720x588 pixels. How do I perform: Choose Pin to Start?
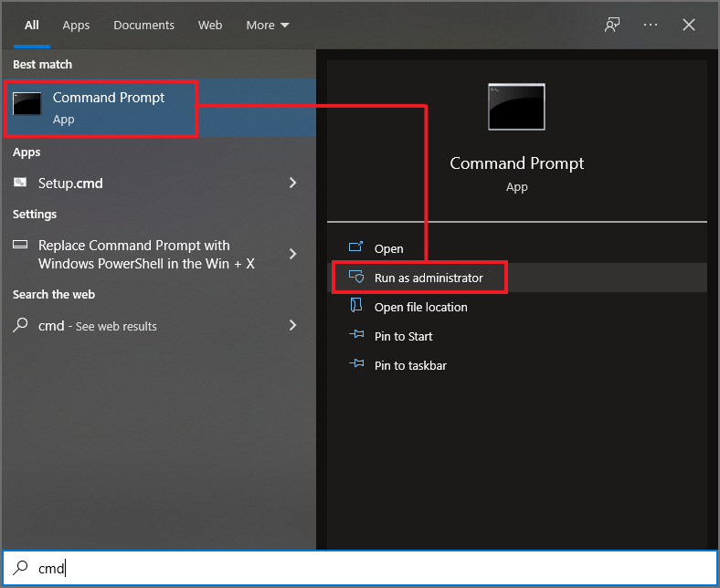coord(517,337)
